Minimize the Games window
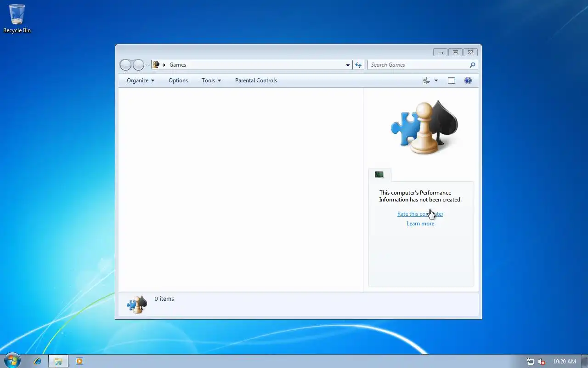 [x=440, y=52]
